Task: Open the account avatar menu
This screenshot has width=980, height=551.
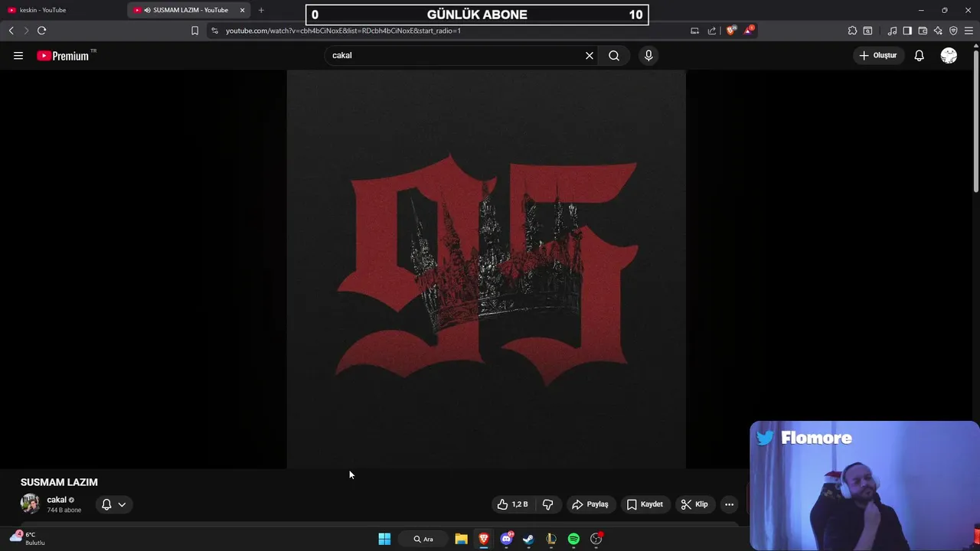Action: coord(949,55)
